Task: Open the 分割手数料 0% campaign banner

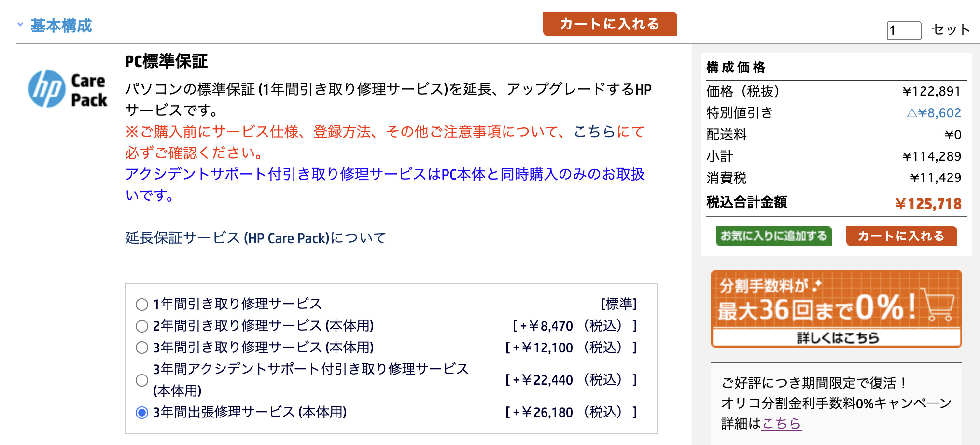Action: click(836, 309)
